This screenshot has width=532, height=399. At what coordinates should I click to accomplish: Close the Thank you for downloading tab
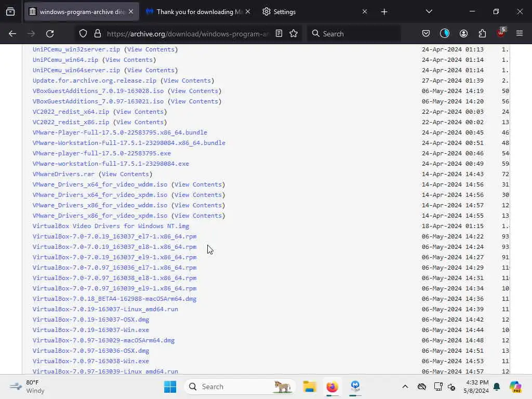tap(248, 12)
